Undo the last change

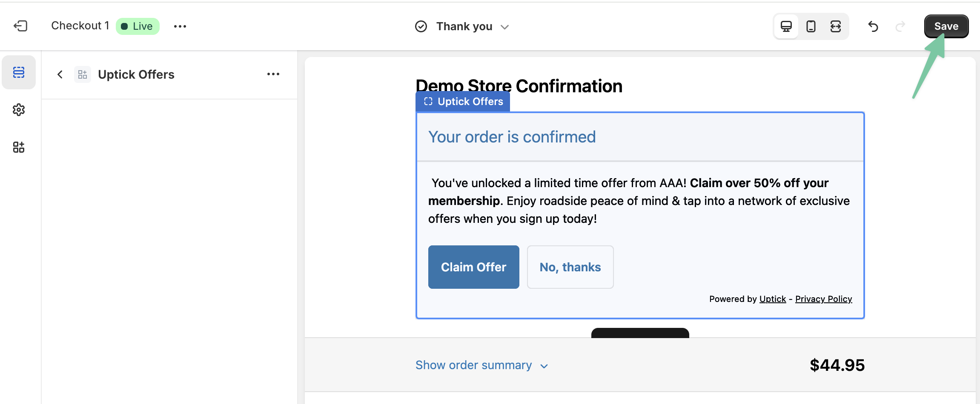(873, 26)
